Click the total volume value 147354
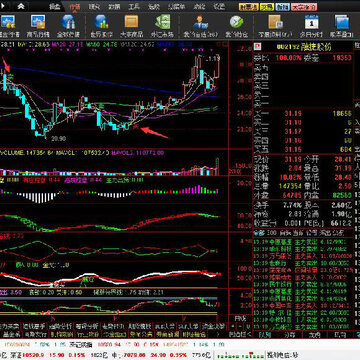This screenshot has height=360, width=360. [291, 186]
